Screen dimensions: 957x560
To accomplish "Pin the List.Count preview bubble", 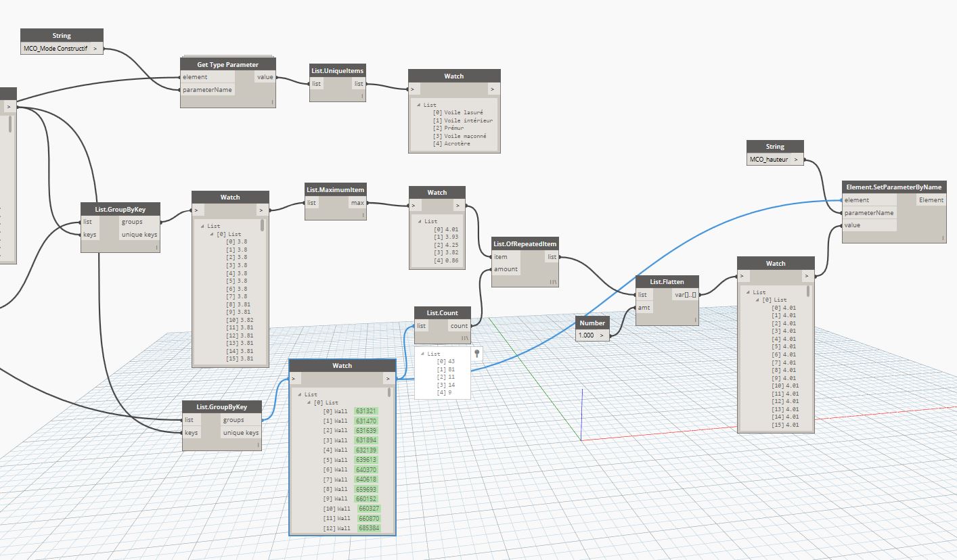I will point(477,352).
